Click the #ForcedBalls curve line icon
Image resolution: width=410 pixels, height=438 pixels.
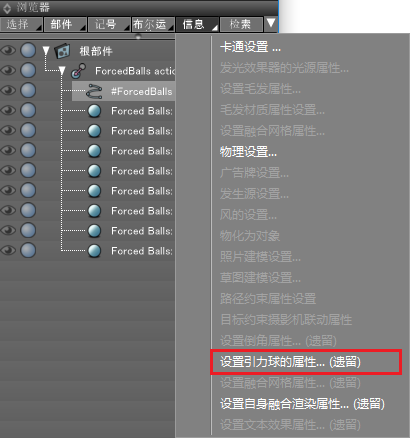click(x=94, y=91)
